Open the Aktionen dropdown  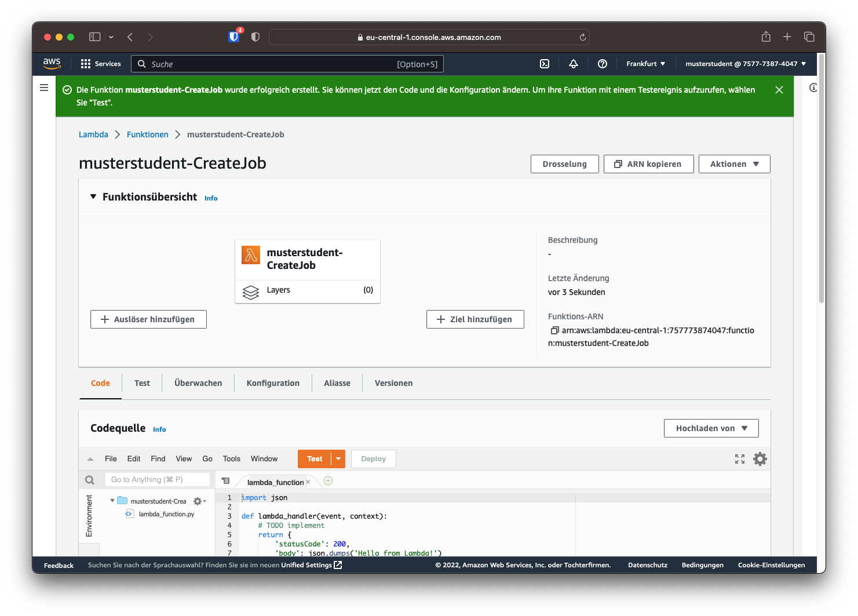coord(735,164)
